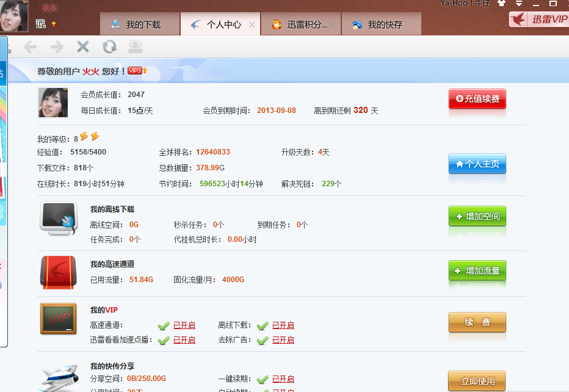Screen dimensions: 569x392
Task: Click the 4000G monthly traffic value
Action: coord(233,280)
